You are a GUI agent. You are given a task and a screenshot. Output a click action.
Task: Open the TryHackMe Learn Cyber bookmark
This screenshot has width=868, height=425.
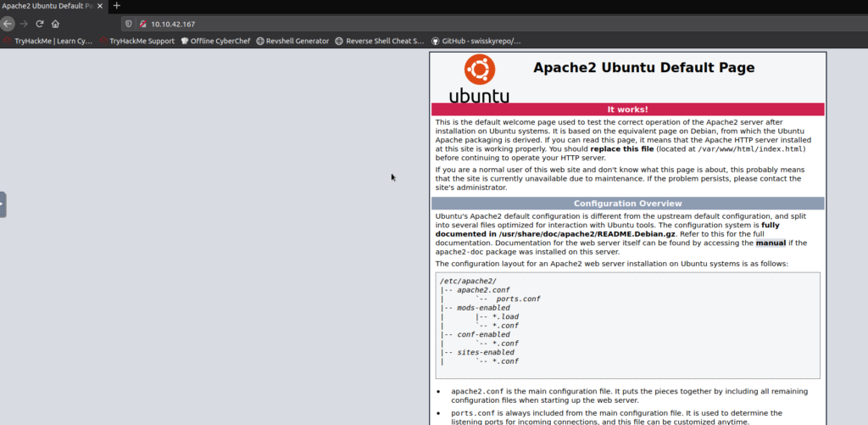tap(47, 41)
